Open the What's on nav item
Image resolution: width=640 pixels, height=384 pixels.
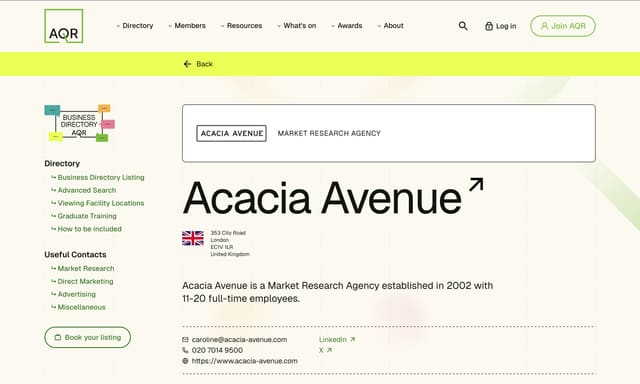[300, 26]
